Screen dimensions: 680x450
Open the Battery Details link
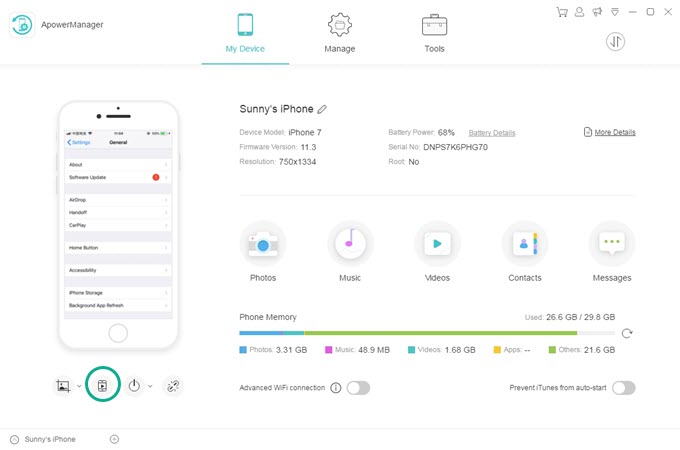point(492,133)
